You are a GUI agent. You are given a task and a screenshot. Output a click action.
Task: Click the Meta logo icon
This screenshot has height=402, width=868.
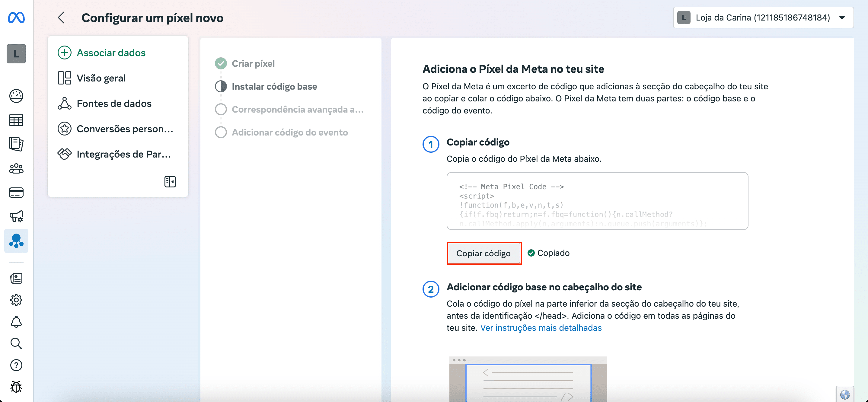16,18
